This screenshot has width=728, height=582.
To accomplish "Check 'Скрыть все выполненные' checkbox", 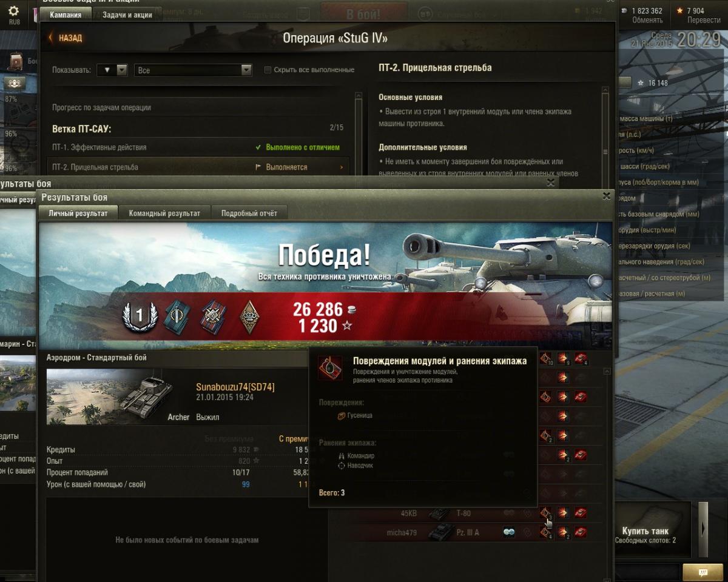I will tap(268, 70).
